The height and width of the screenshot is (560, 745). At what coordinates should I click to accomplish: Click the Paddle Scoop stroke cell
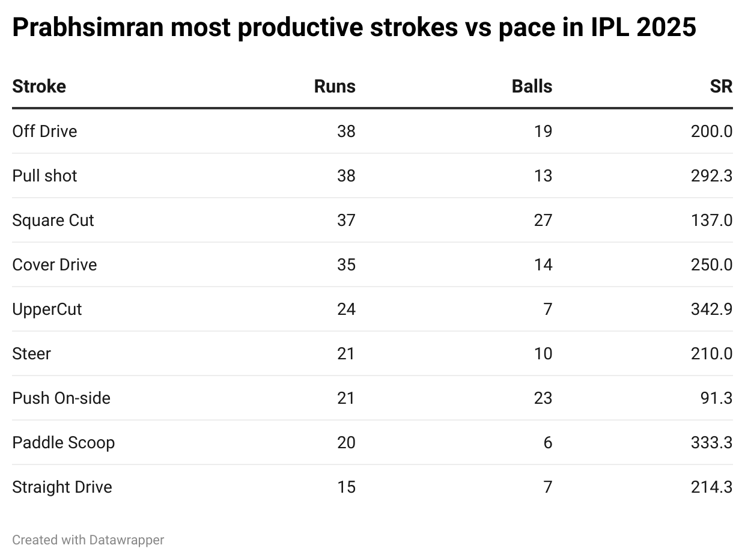(x=64, y=442)
